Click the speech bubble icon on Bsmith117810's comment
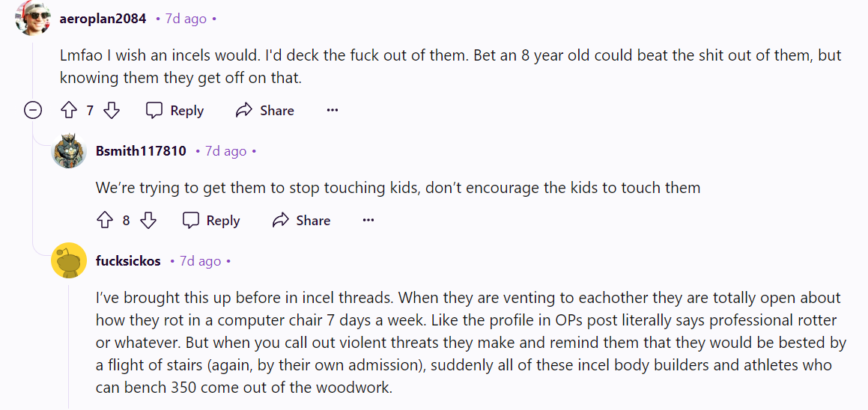The image size is (868, 410). [191, 221]
